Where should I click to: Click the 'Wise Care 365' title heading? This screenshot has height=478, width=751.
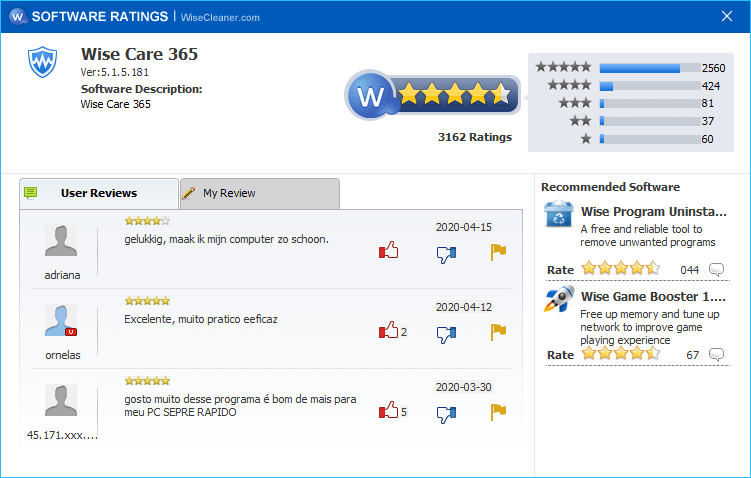coord(139,54)
